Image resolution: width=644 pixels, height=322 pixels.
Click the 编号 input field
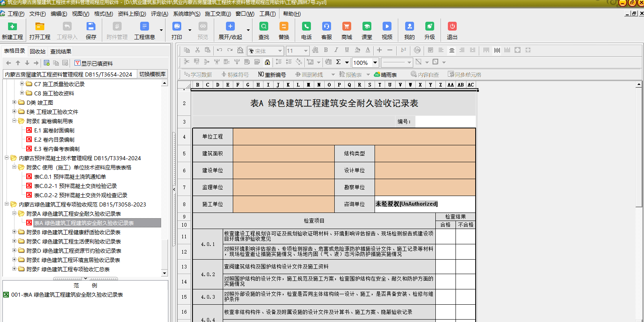(x=445, y=122)
